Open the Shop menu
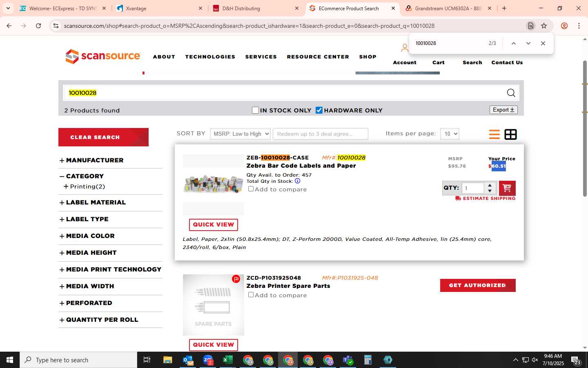The height and width of the screenshot is (368, 588). 368,57
